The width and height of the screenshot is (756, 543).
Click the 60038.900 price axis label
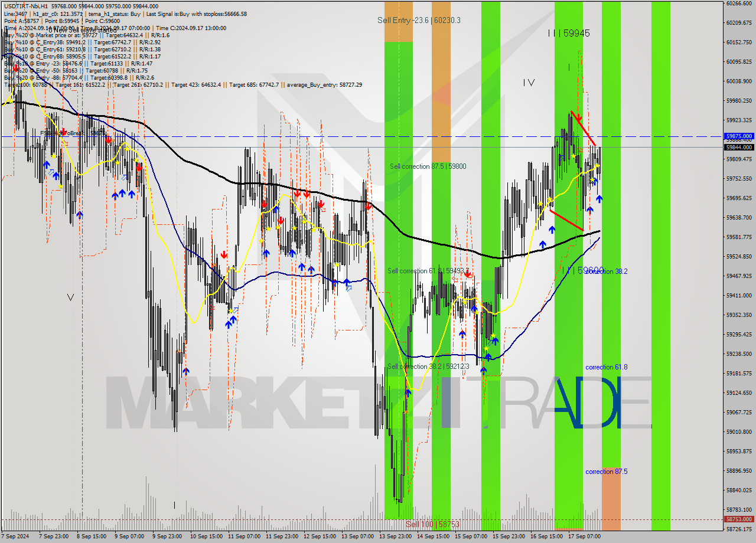pos(739,81)
